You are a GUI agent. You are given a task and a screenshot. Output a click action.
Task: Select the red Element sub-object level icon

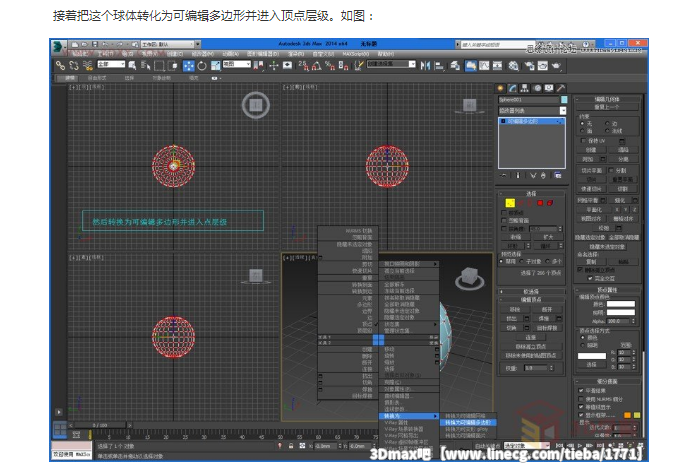[x=550, y=203]
